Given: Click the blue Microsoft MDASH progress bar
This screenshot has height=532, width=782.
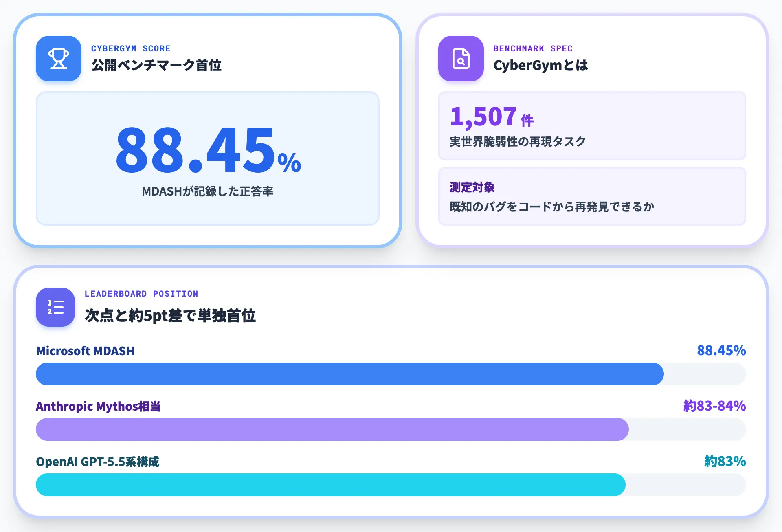Looking at the screenshot, I should (x=350, y=374).
